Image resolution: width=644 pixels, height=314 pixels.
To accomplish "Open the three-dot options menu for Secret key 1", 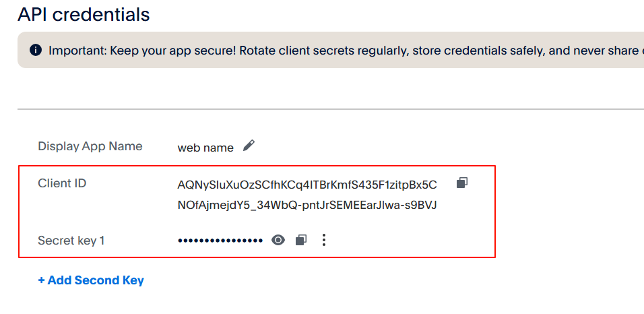I will coord(324,240).
